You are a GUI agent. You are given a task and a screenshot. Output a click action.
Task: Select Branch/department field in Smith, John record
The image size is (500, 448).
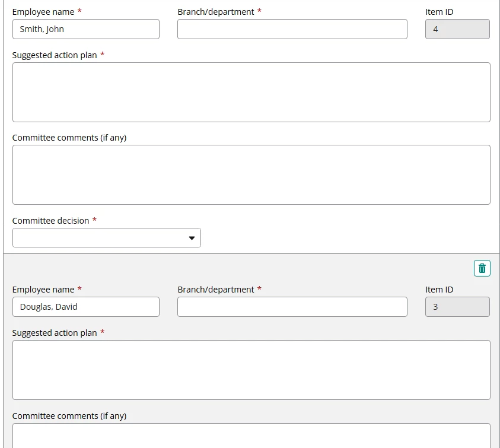(292, 29)
